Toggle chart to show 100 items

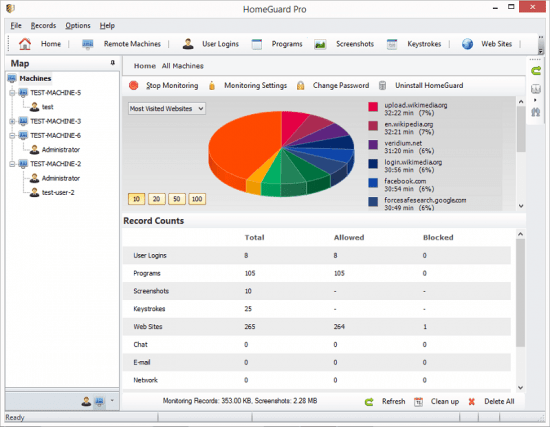(197, 199)
